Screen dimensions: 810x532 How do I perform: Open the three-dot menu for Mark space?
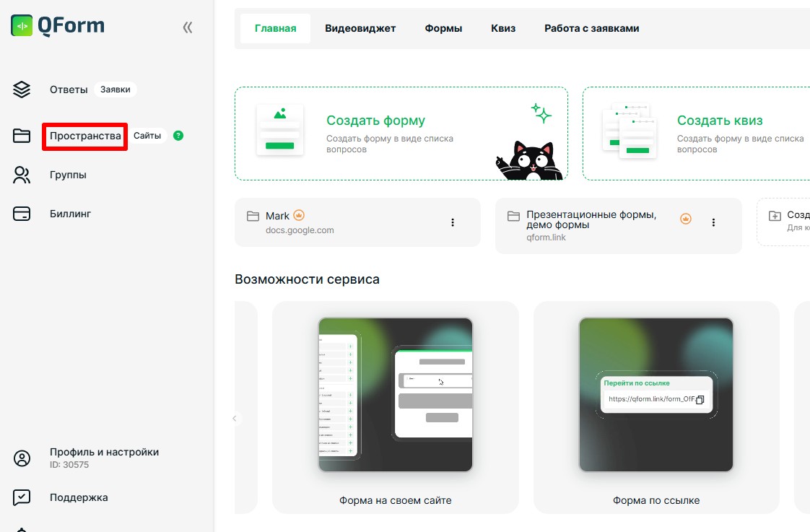click(453, 222)
